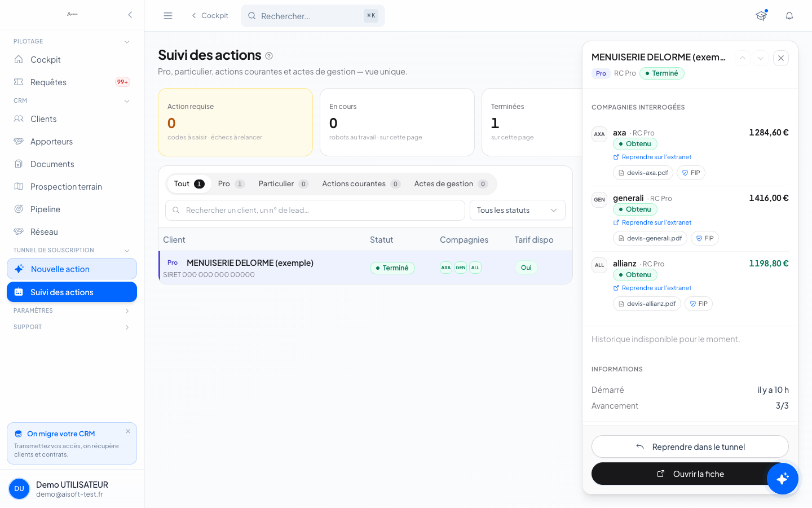Open the AI assistant sparkle button

pyautogui.click(x=783, y=479)
